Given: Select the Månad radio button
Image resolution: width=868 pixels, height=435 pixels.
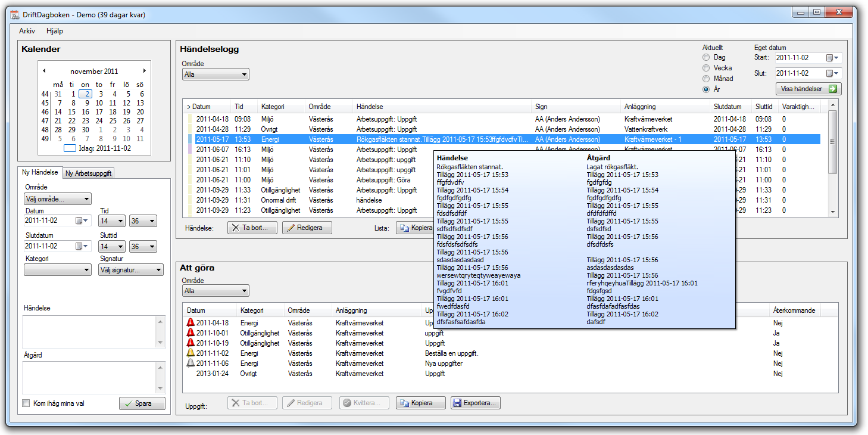Looking at the screenshot, I should coord(706,79).
